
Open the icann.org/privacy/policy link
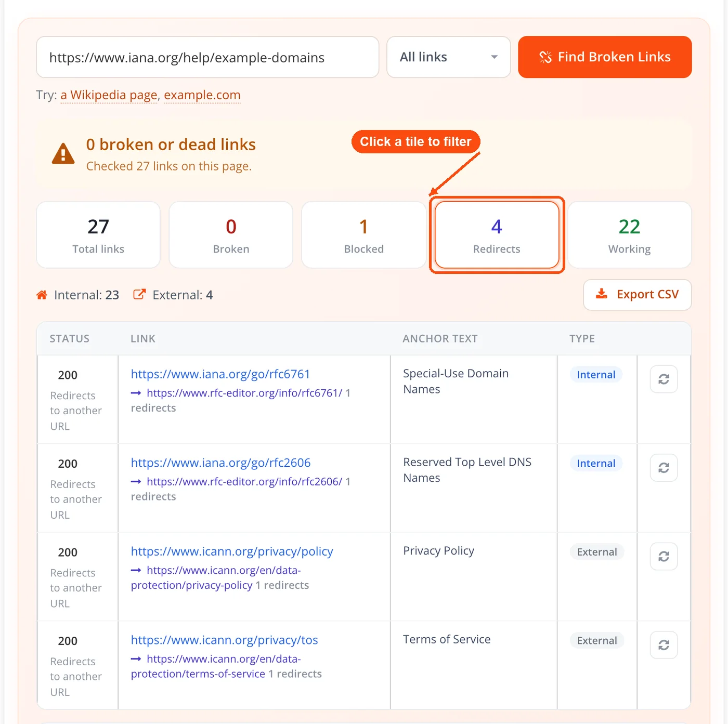click(232, 551)
